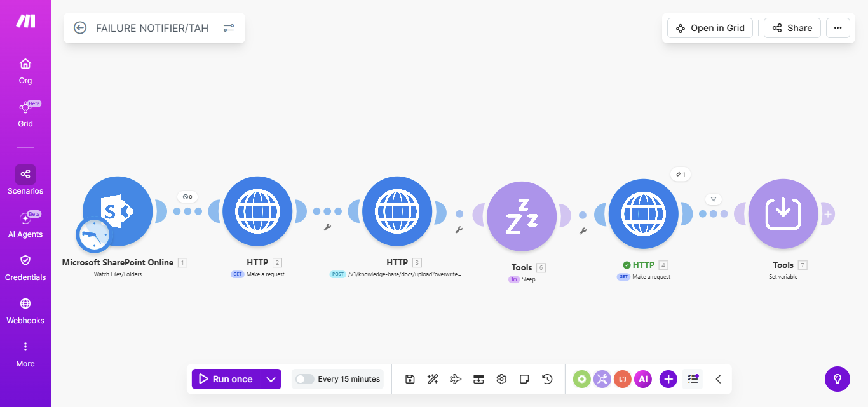
Task: Click the purple plus favorites icon
Action: click(x=668, y=379)
